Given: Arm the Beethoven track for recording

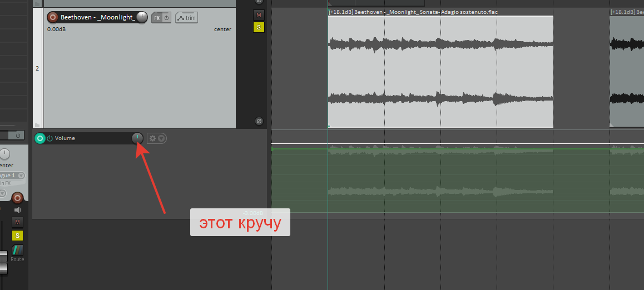Looking at the screenshot, I should click(x=53, y=17).
